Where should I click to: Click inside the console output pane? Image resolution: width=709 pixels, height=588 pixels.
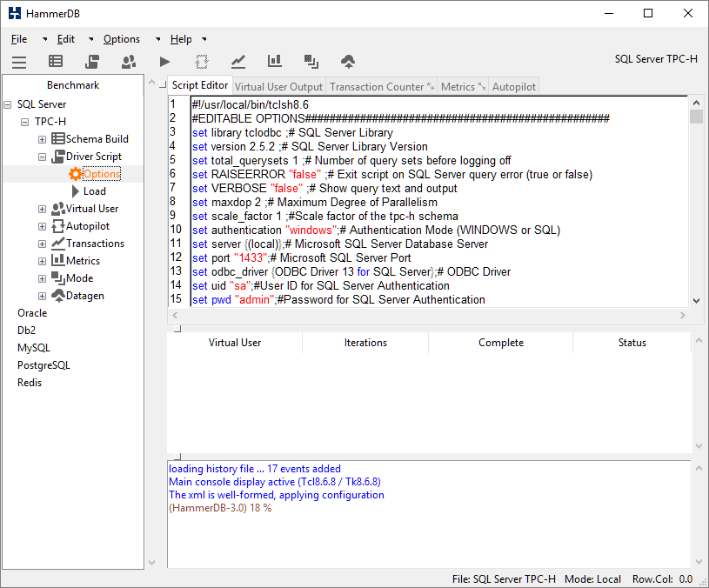click(x=429, y=514)
